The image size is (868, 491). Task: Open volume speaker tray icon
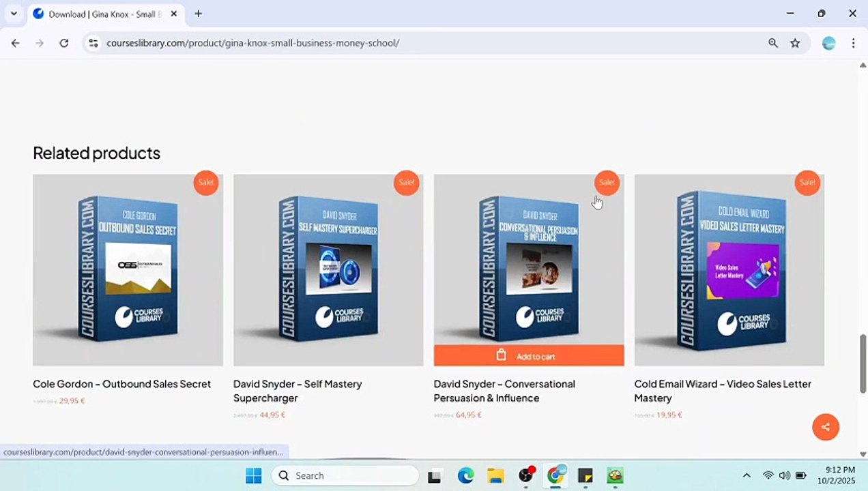coord(785,475)
